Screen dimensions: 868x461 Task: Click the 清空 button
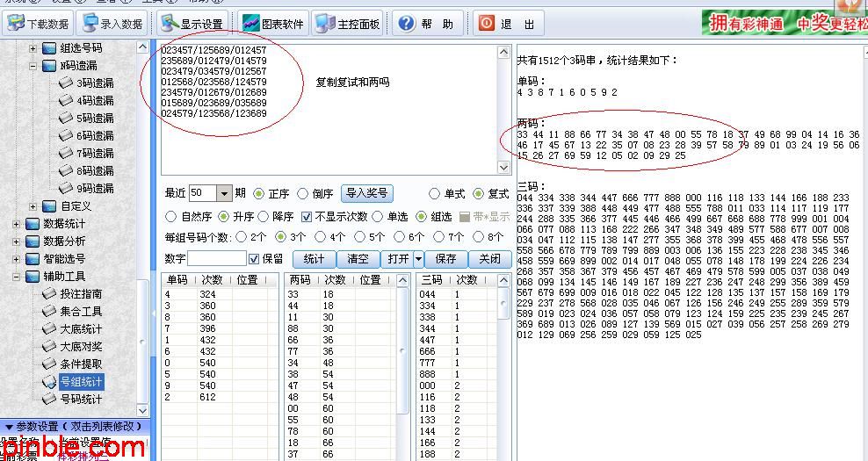point(358,258)
